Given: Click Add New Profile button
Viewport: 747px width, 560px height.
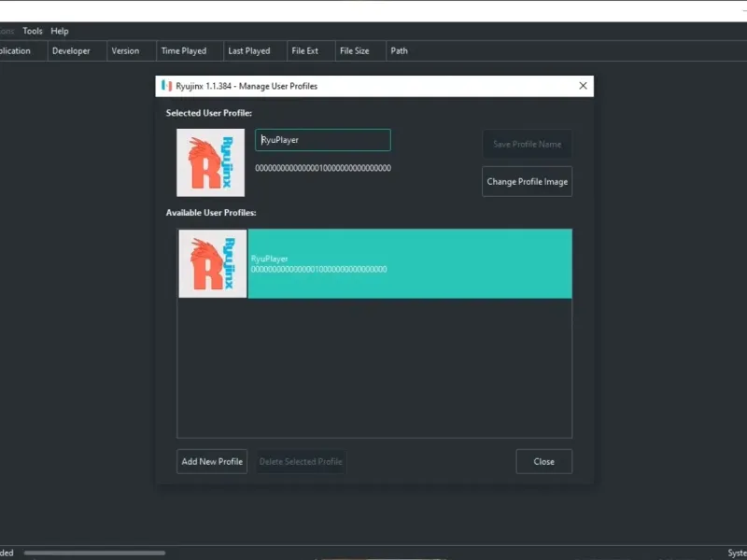Looking at the screenshot, I should coord(212,461).
